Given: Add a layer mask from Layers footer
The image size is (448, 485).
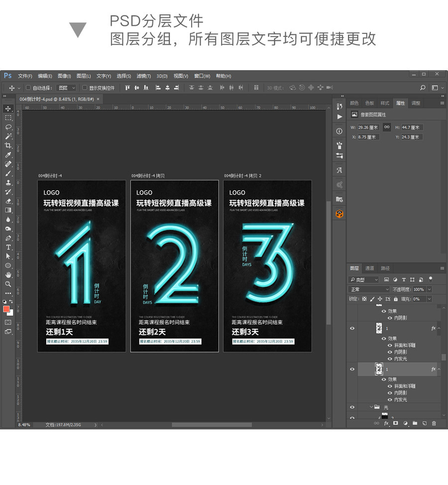Looking at the screenshot, I should [395, 423].
